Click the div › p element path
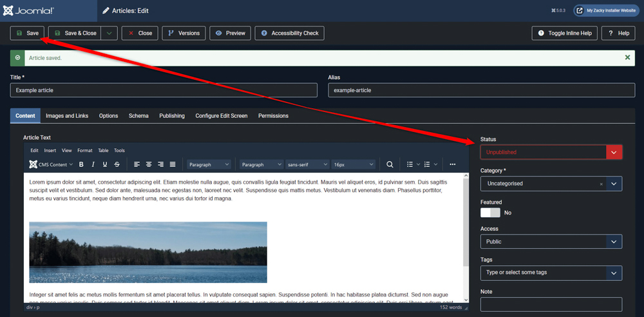Screen dimensions: 644x317 point(32,307)
